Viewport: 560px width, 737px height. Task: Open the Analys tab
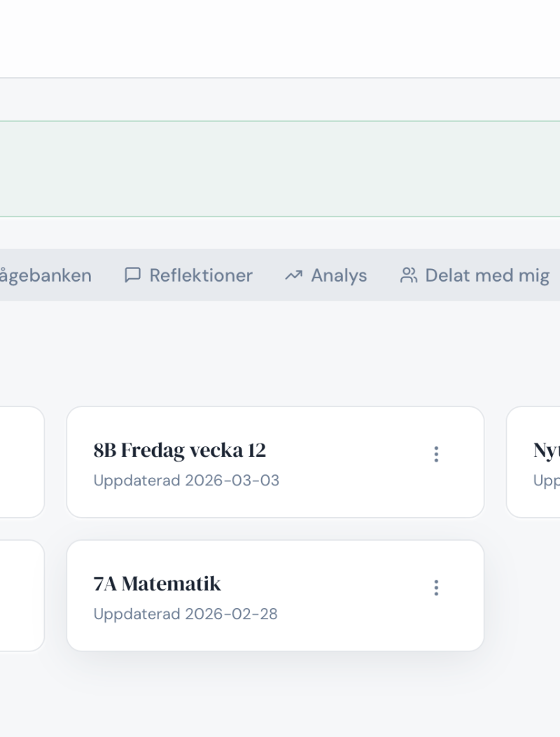click(339, 275)
